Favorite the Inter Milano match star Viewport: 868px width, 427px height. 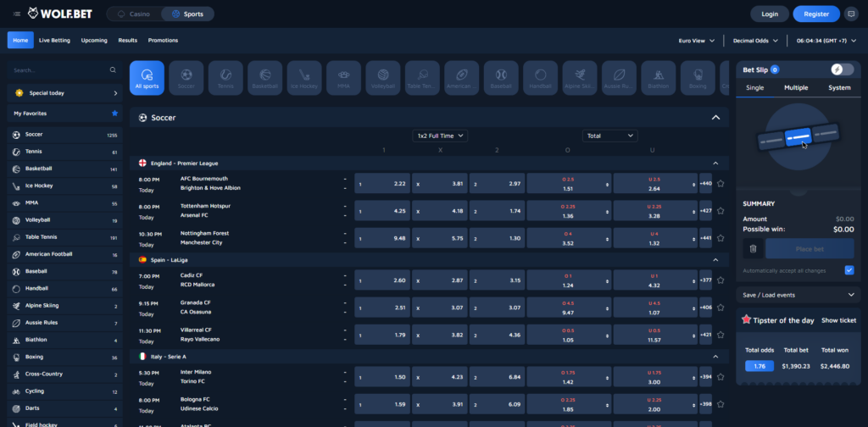[721, 377]
